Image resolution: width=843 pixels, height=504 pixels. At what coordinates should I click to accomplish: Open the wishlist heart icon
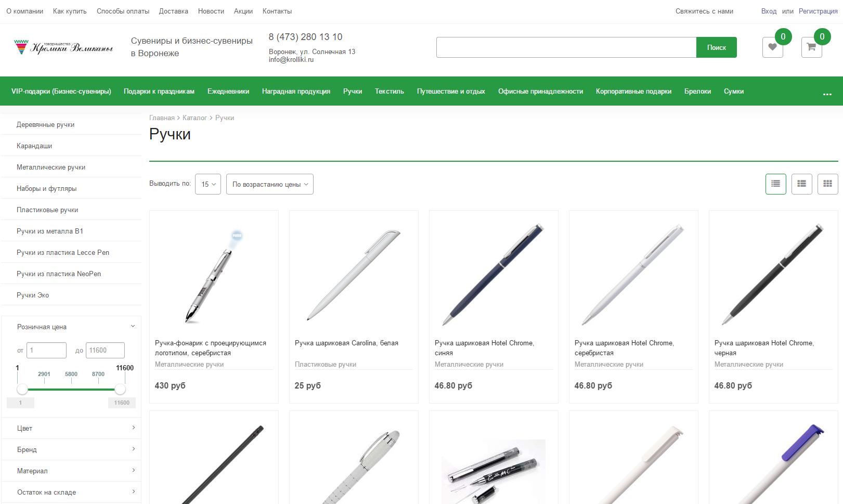[772, 47]
